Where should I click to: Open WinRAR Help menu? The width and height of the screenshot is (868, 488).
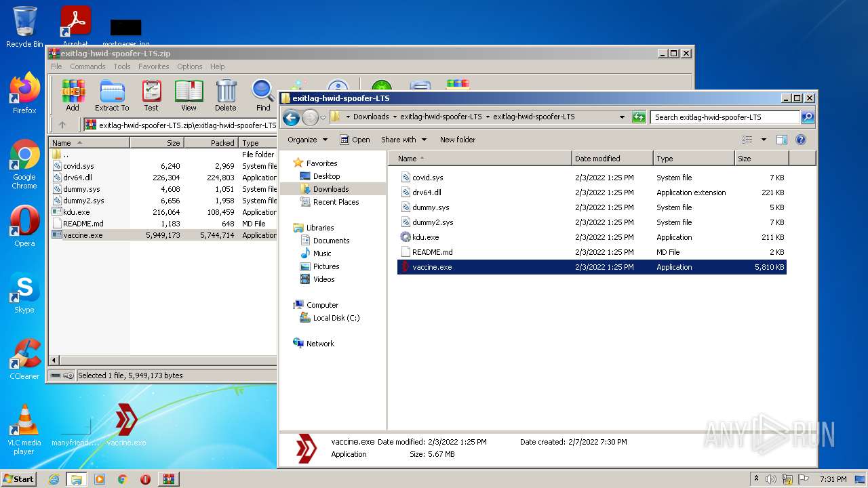(x=217, y=66)
